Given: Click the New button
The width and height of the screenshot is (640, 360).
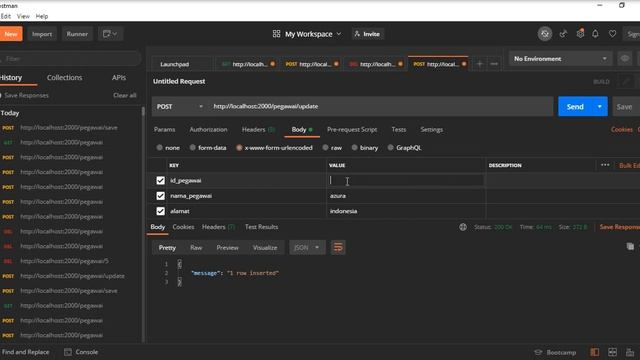Looking at the screenshot, I should pyautogui.click(x=11, y=34).
